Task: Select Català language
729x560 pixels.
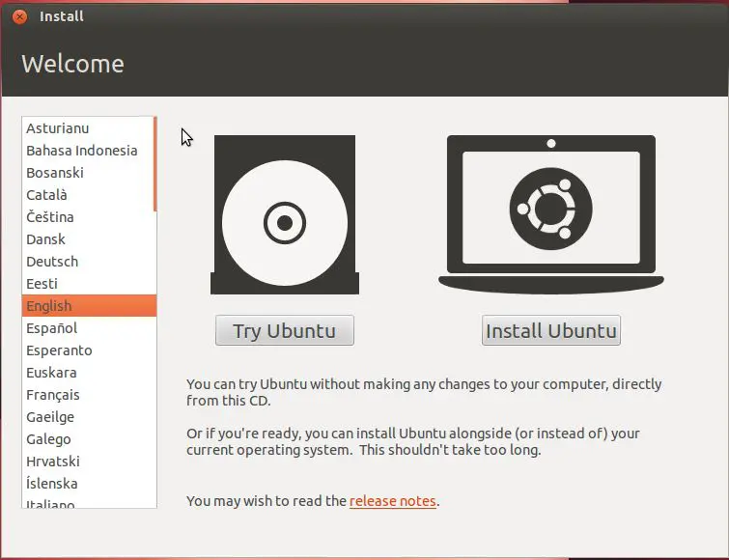Action: point(88,195)
